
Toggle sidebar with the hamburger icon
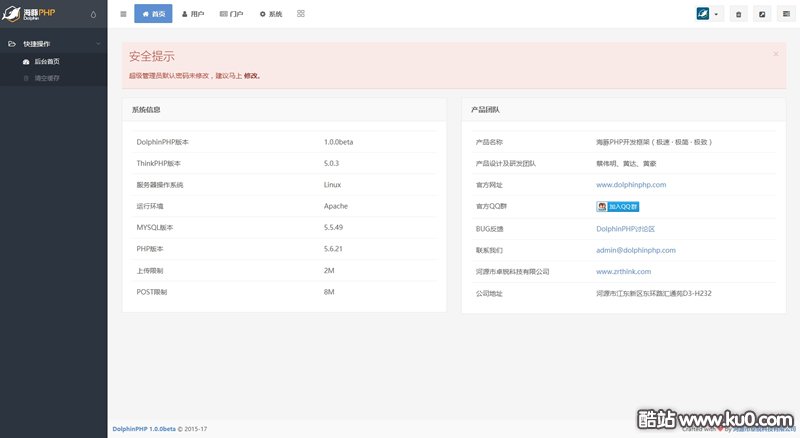[123, 14]
